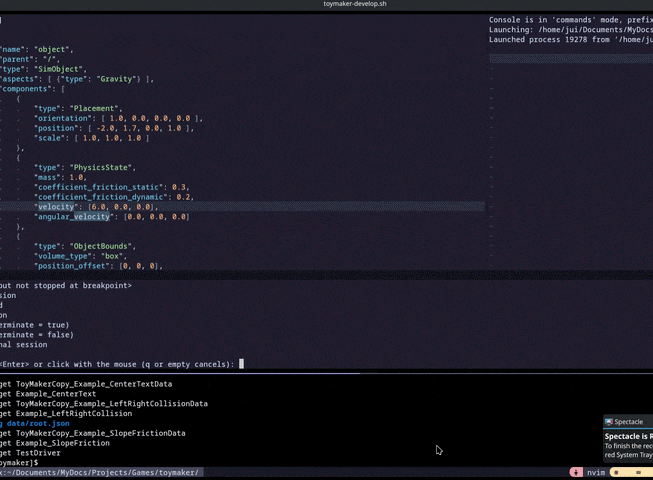Image resolution: width=653 pixels, height=480 pixels.
Task: Click the 'Launching: /home/jui/Documents' line
Action: point(571,30)
